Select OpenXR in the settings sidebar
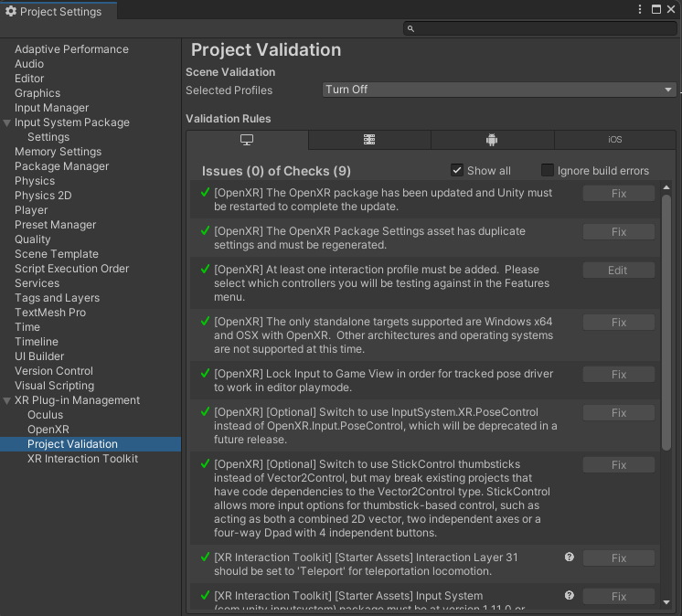682x616 pixels. click(48, 430)
